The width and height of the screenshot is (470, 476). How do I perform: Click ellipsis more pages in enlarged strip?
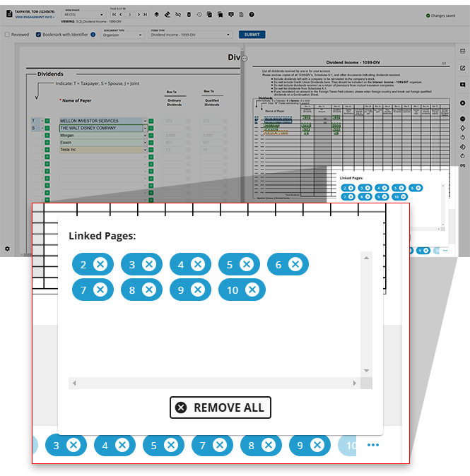tap(373, 445)
